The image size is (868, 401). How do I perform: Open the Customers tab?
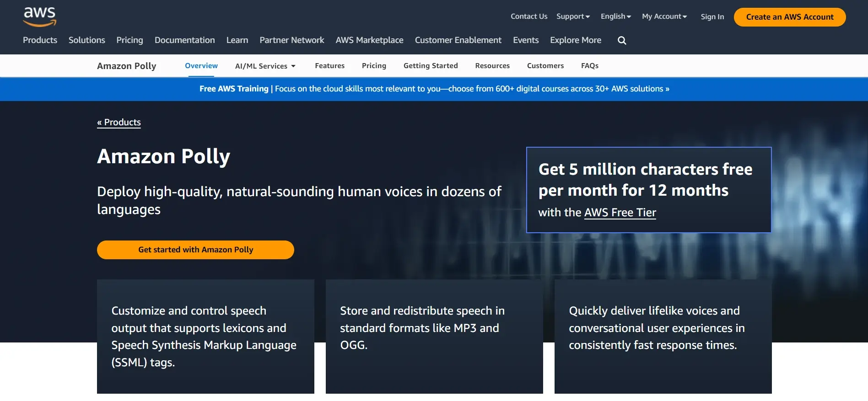[x=545, y=66]
